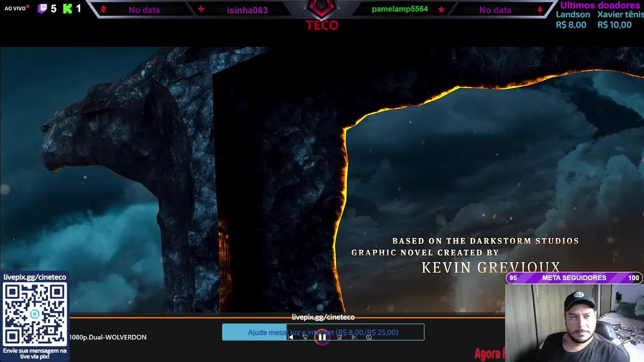
Task: Click the AO VIVO live indicator
Action: [x=17, y=8]
